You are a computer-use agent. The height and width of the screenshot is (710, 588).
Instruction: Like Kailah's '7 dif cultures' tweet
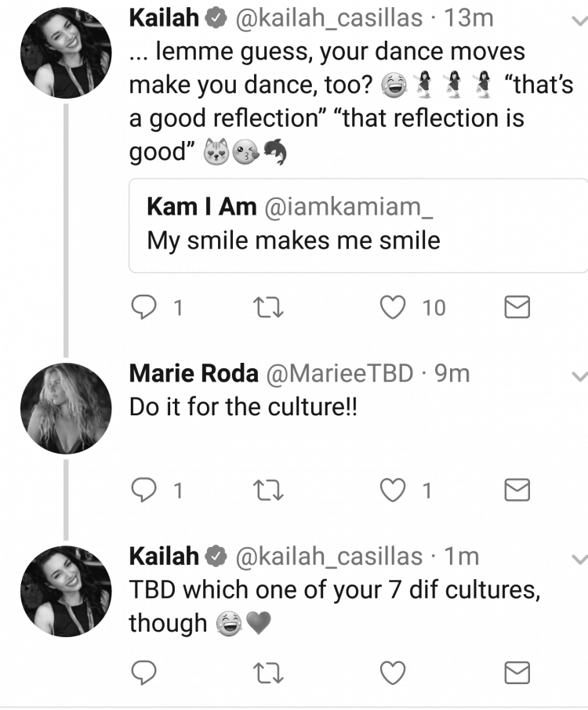point(392,672)
